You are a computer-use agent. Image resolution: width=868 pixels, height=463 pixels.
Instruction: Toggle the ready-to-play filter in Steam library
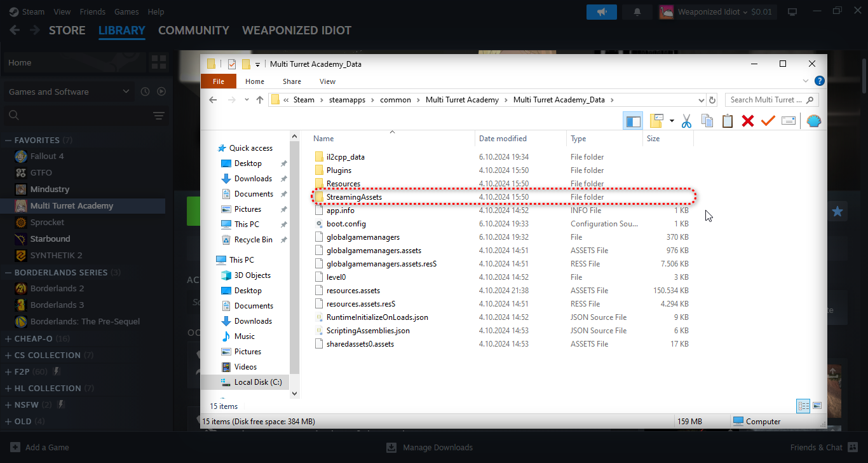[x=161, y=92]
